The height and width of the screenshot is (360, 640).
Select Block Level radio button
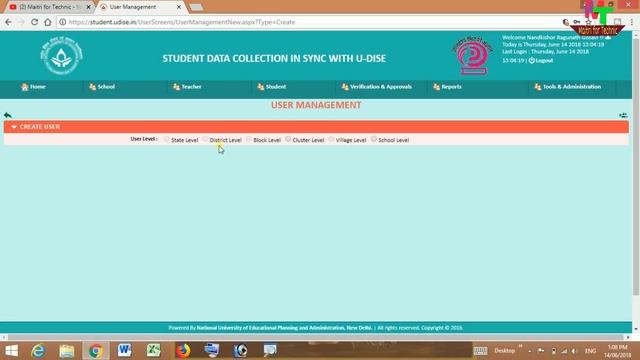249,139
